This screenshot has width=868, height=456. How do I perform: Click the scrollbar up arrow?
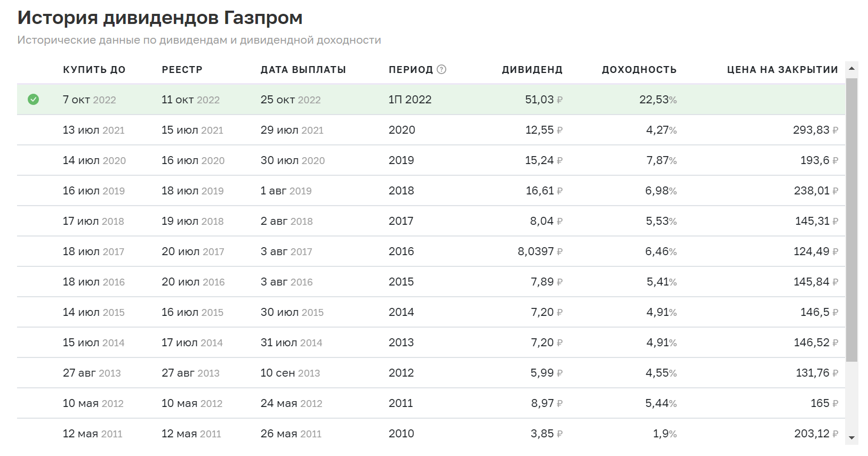(x=851, y=68)
